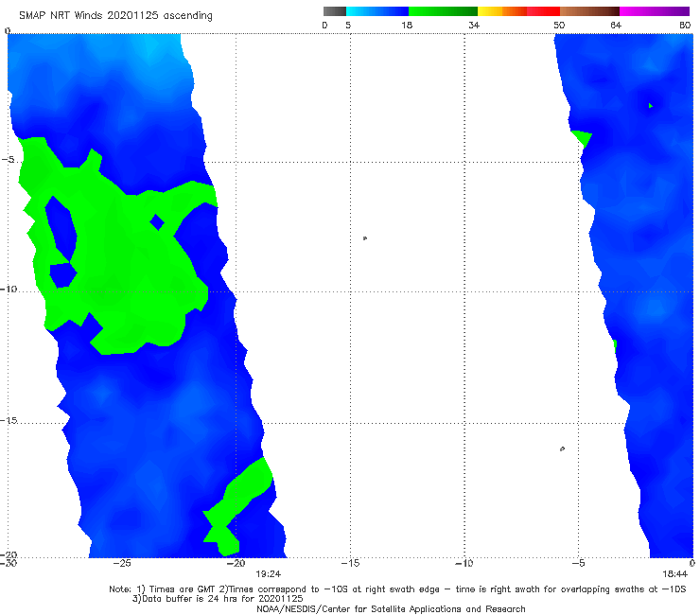
Task: Click the small green triangle on right swath edge
Action: pos(583,137)
